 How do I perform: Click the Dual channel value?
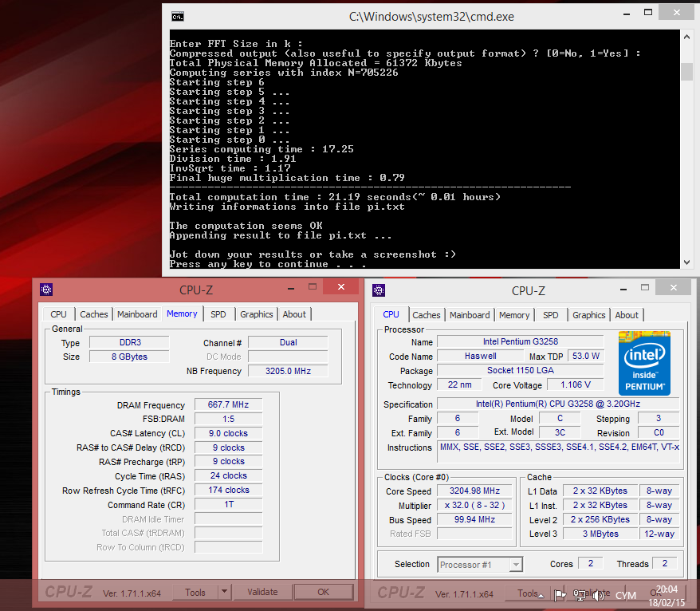289,342
